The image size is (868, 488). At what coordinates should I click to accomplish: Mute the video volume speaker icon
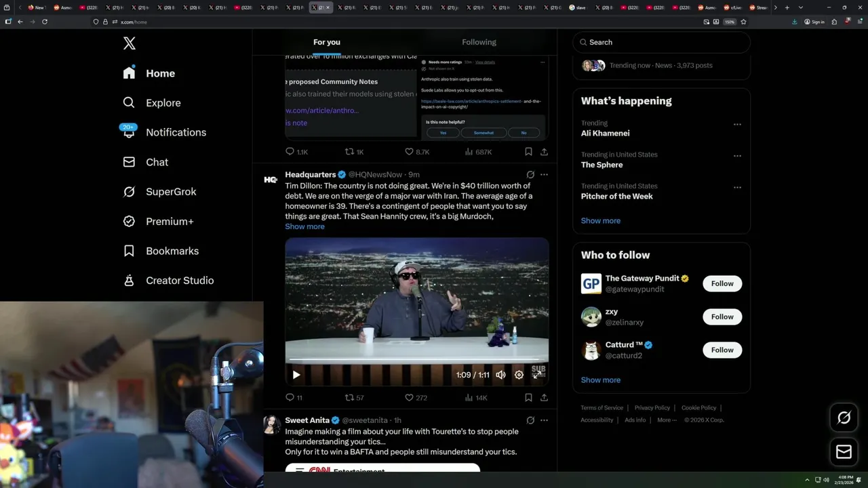pyautogui.click(x=500, y=375)
